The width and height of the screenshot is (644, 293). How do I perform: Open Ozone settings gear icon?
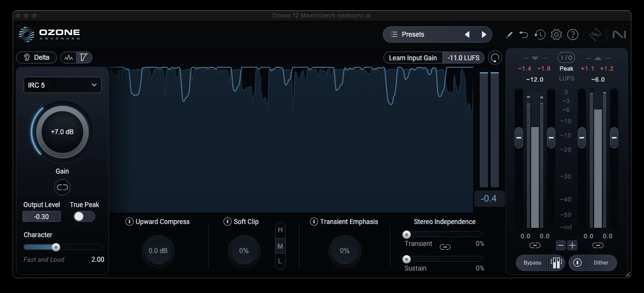click(x=556, y=35)
